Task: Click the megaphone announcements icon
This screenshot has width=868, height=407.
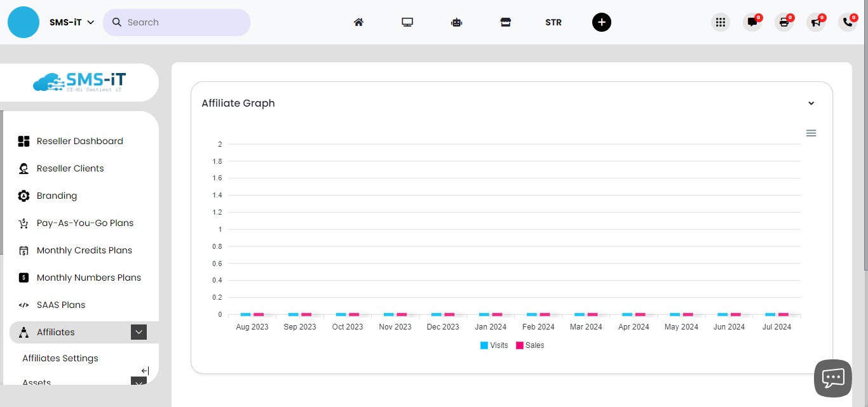Action: [x=816, y=22]
